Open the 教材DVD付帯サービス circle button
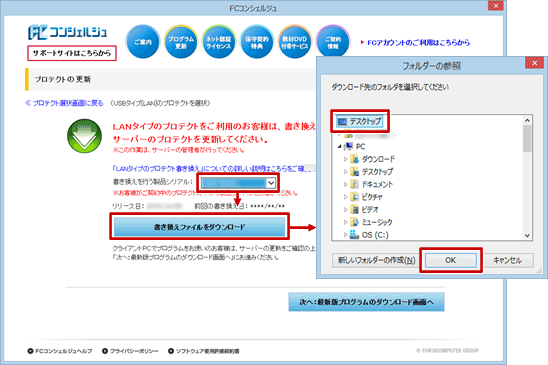Image resolution: width=548 pixels, height=365 pixels. click(295, 42)
